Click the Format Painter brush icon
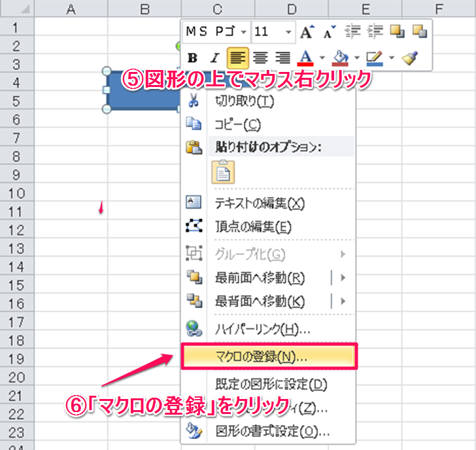 (x=410, y=58)
